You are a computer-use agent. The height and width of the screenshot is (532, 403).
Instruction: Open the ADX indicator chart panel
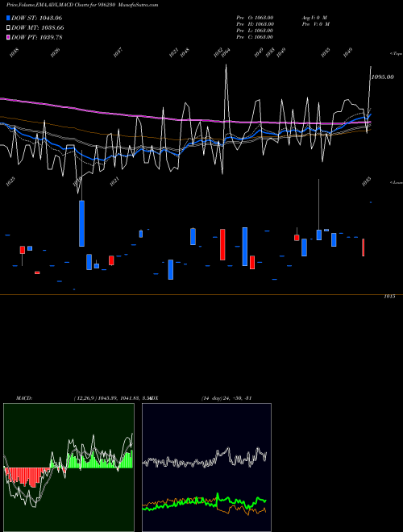tap(206, 468)
